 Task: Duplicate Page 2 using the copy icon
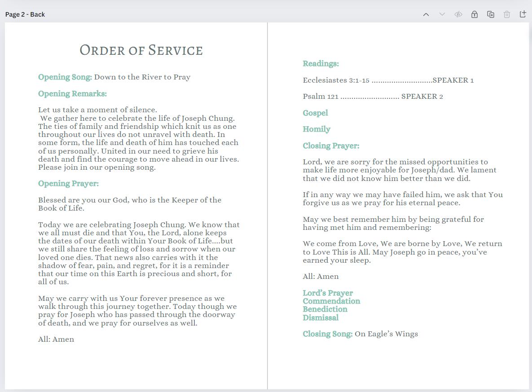click(x=490, y=14)
